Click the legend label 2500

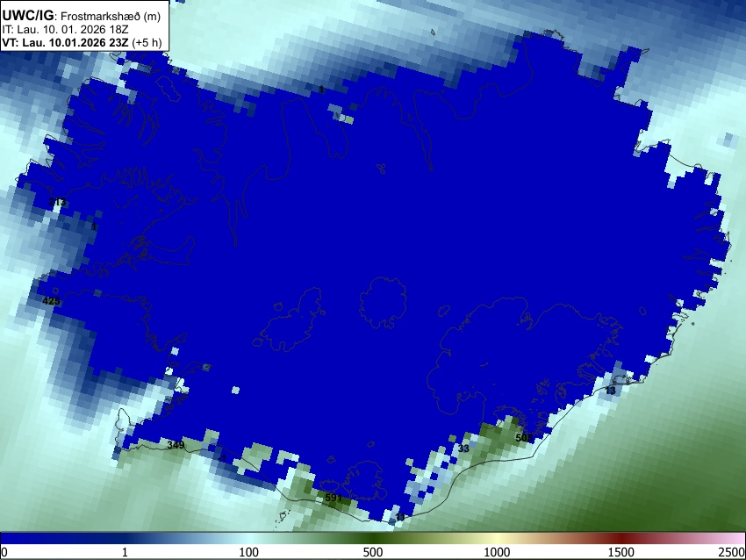coord(732,552)
